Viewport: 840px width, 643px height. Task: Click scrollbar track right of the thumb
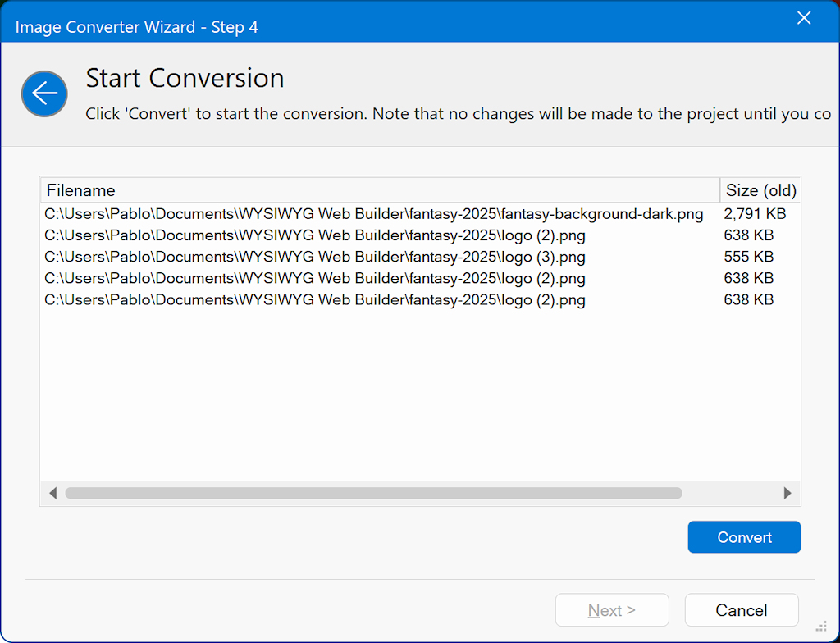click(x=730, y=493)
